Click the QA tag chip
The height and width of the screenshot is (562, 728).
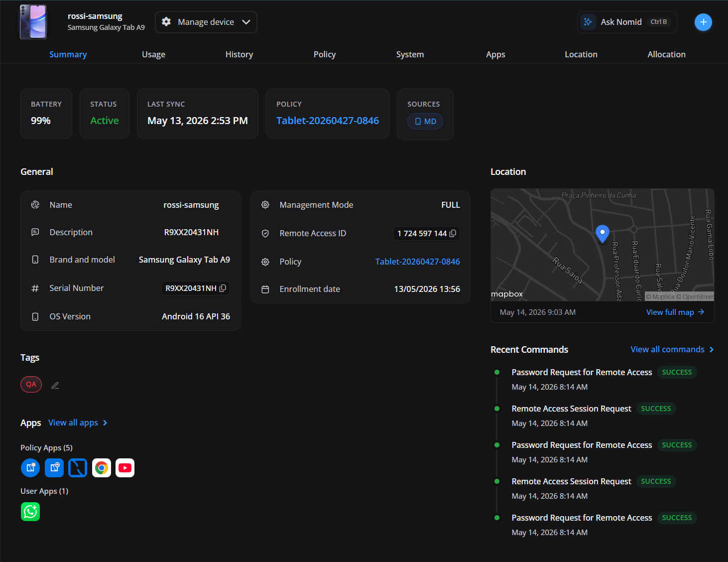31,385
